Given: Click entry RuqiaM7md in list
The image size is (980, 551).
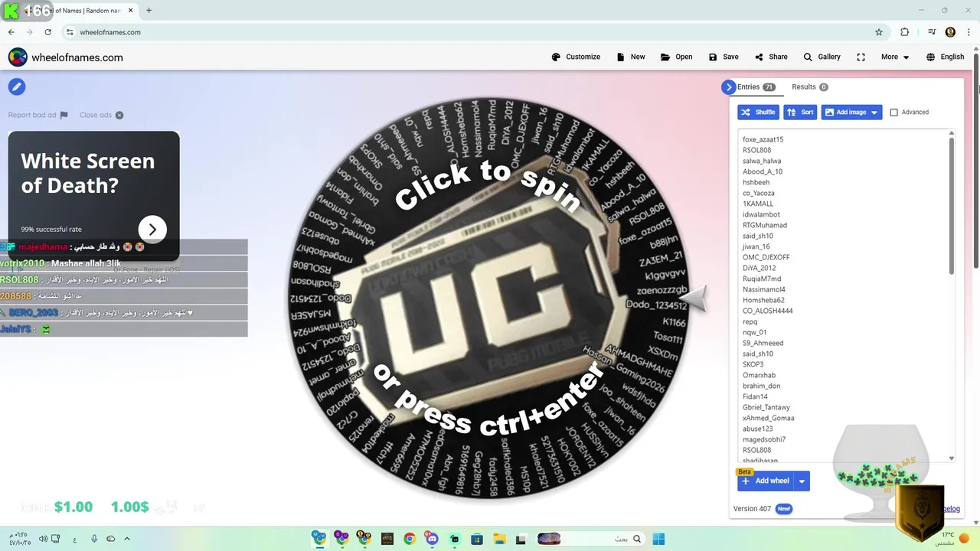Looking at the screenshot, I should point(762,279).
